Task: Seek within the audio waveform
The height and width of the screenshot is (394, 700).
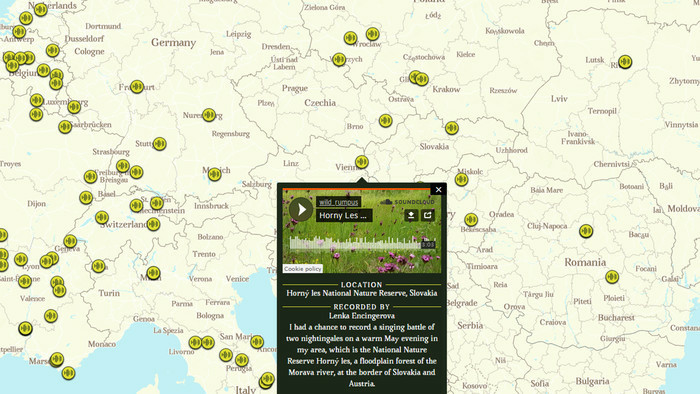Action: point(356,244)
